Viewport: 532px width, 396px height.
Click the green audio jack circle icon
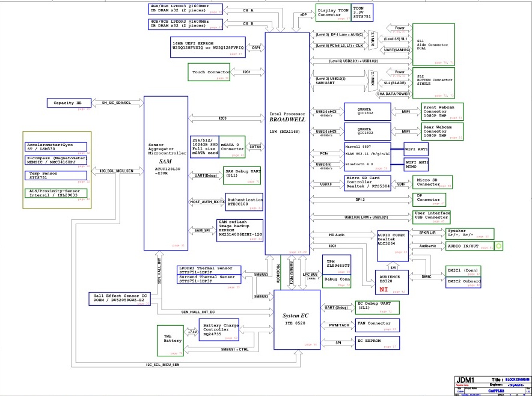click(498, 246)
